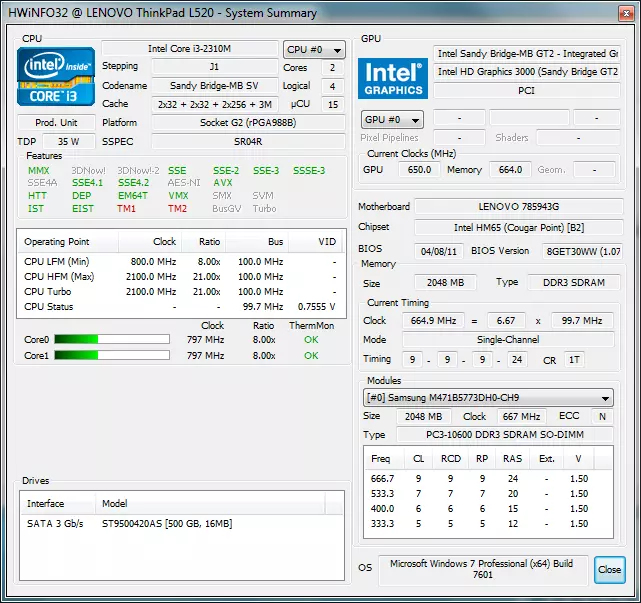Select the ST9500420AS drive row
This screenshot has height=603, width=641.
[182, 523]
